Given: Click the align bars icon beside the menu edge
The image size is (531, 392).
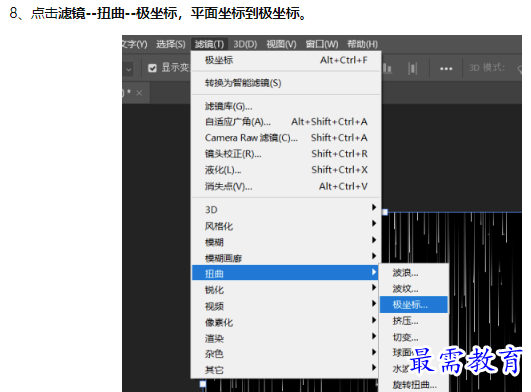Looking at the screenshot, I should click(x=387, y=68).
